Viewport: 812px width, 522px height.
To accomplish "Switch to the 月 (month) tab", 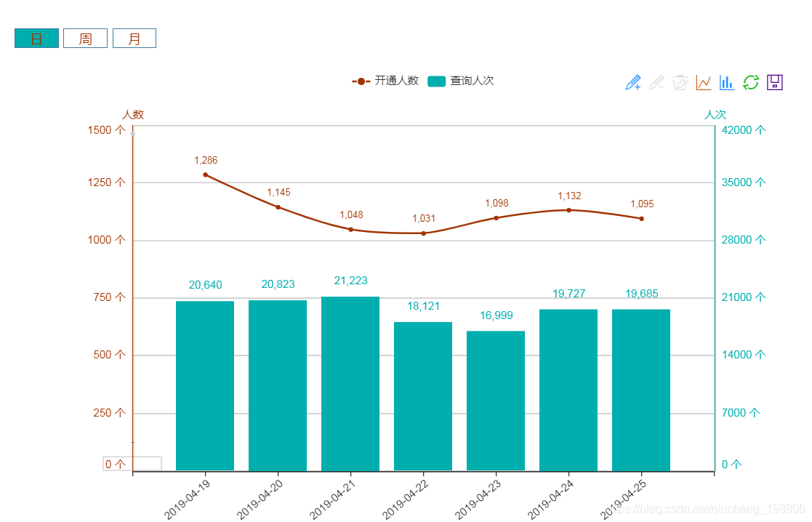I will click(x=134, y=39).
